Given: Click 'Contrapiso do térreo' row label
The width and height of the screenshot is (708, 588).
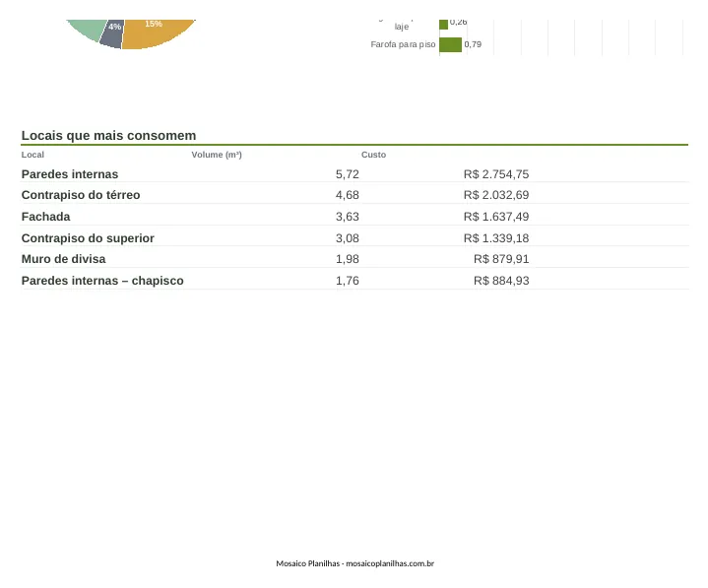Looking at the screenshot, I should [x=81, y=195].
